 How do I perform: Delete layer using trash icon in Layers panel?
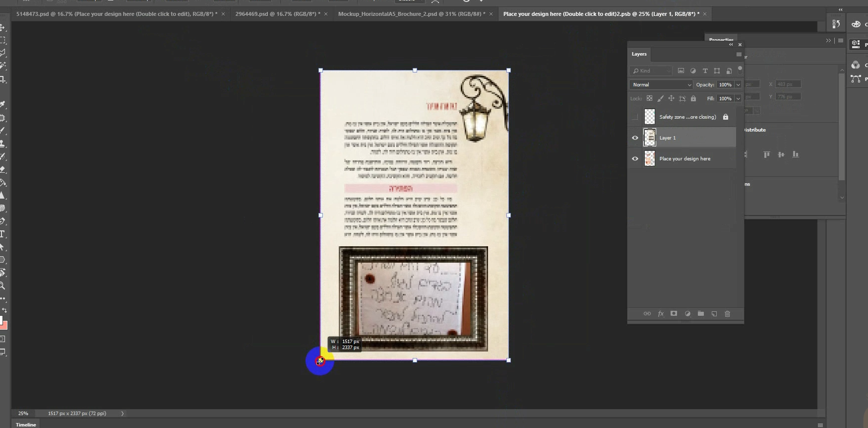[727, 314]
